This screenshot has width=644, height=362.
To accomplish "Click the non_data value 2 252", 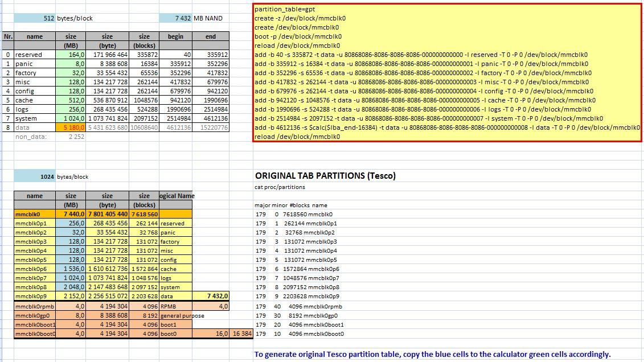I will point(71,137).
